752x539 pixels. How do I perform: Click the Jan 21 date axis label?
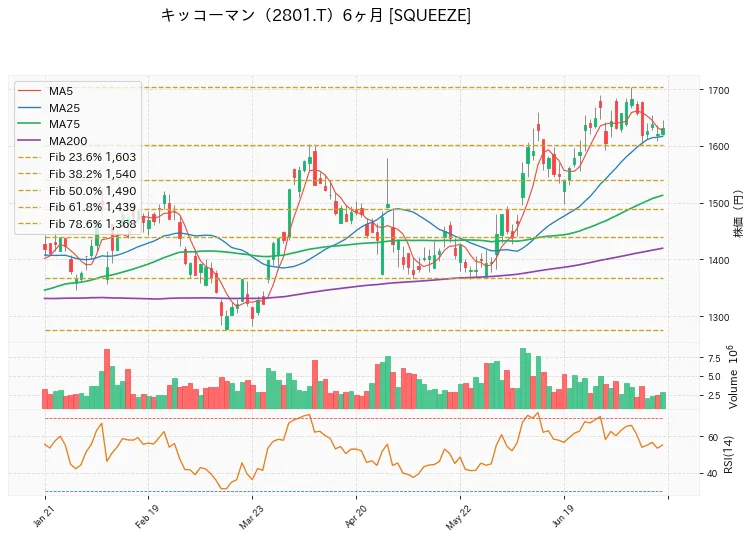point(43,515)
